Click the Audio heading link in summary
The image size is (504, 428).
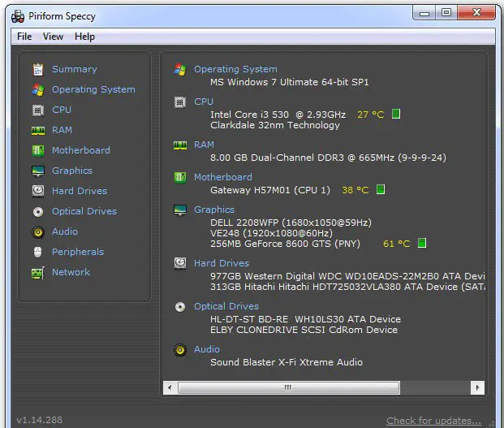(207, 349)
